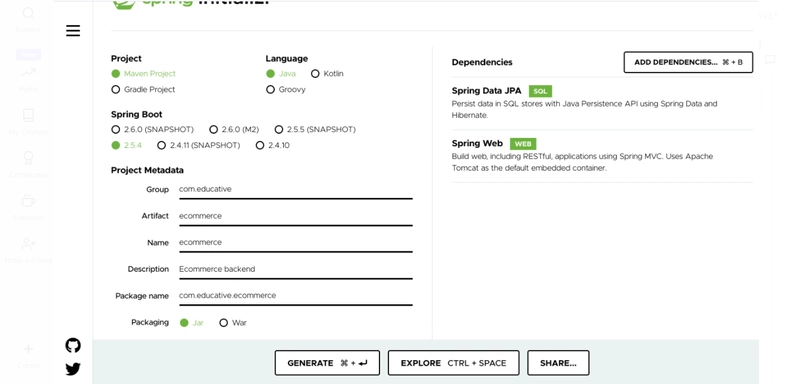This screenshot has height=384, width=800.
Task: Click the GENERATE button
Action: (327, 363)
